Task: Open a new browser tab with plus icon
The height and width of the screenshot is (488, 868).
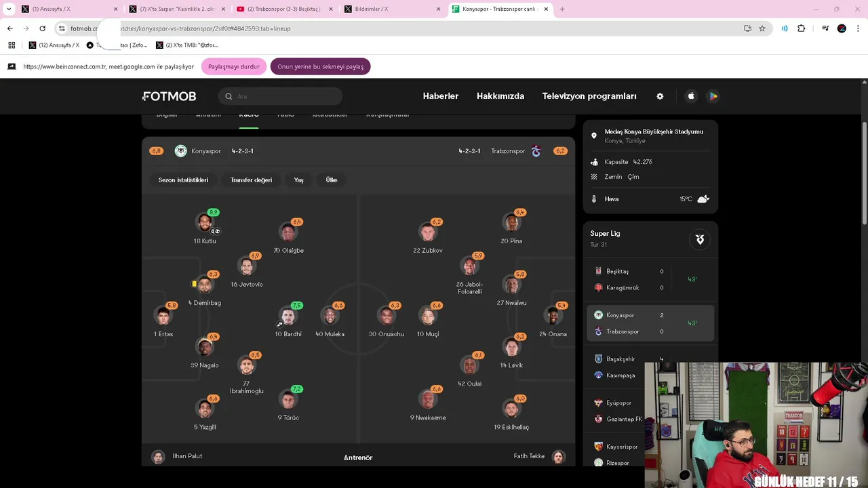Action: tap(562, 9)
